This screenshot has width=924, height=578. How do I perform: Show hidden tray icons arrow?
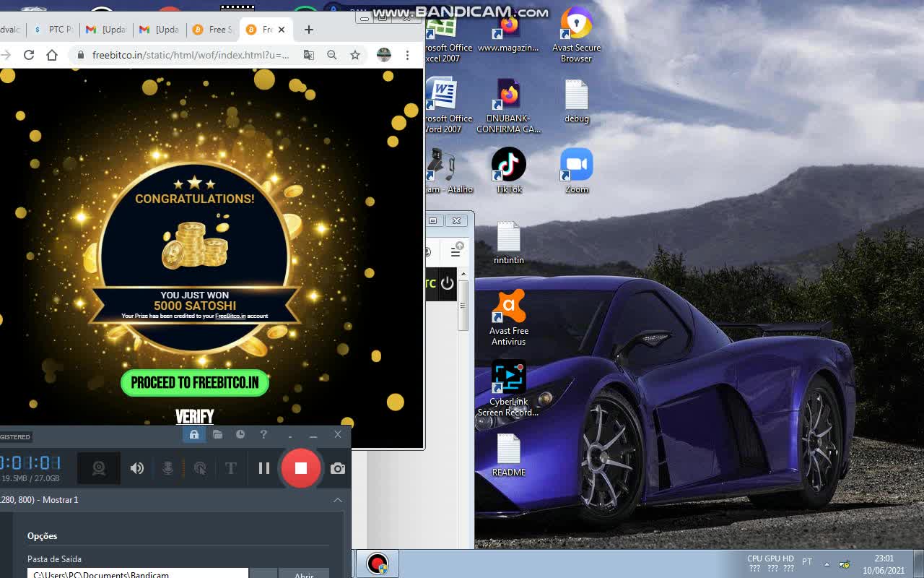point(827,564)
